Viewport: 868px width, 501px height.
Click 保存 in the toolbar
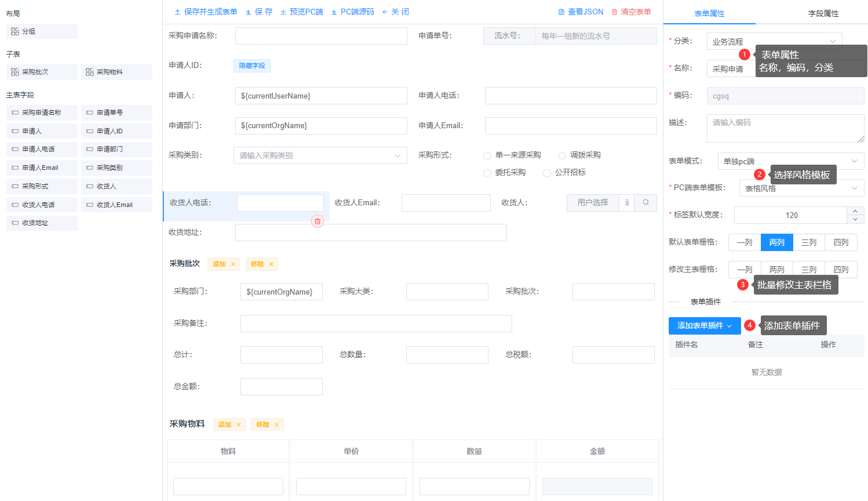click(258, 12)
